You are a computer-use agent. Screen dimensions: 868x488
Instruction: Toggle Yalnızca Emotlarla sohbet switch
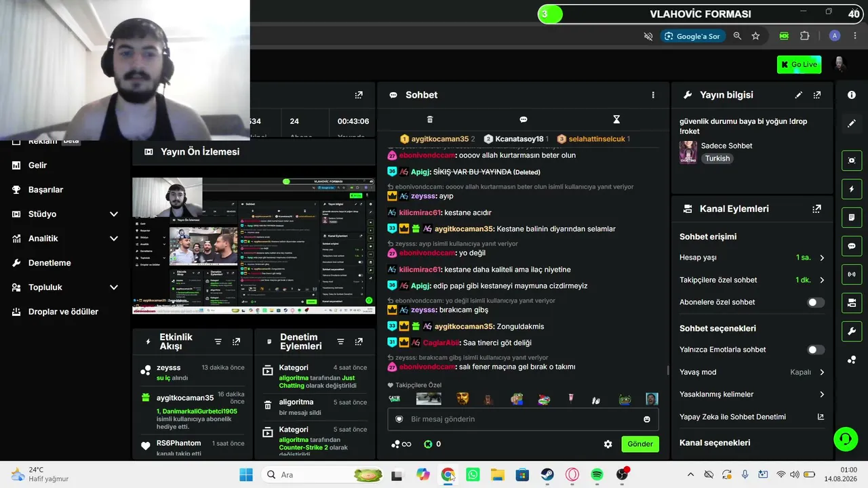pyautogui.click(x=816, y=350)
